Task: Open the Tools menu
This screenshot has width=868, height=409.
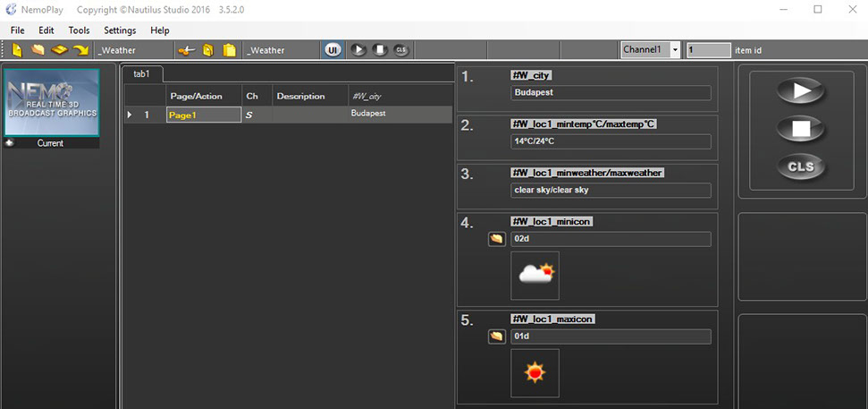Action: coord(79,30)
